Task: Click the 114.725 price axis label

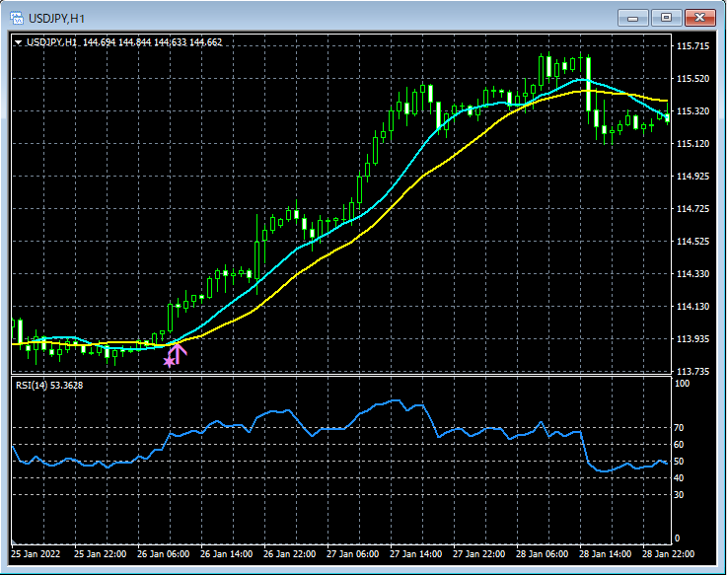Action: coord(692,208)
